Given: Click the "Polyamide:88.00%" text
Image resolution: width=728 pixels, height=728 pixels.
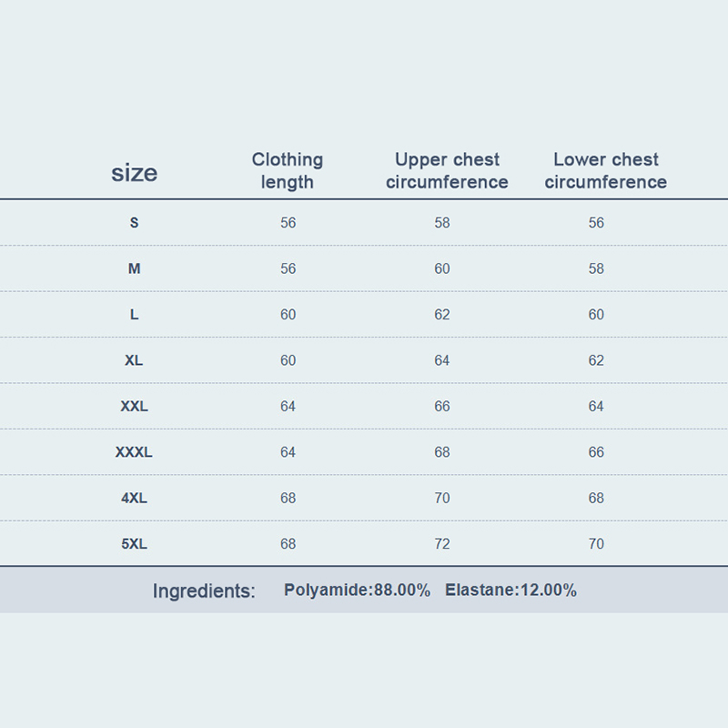Looking at the screenshot, I should pyautogui.click(x=357, y=591).
